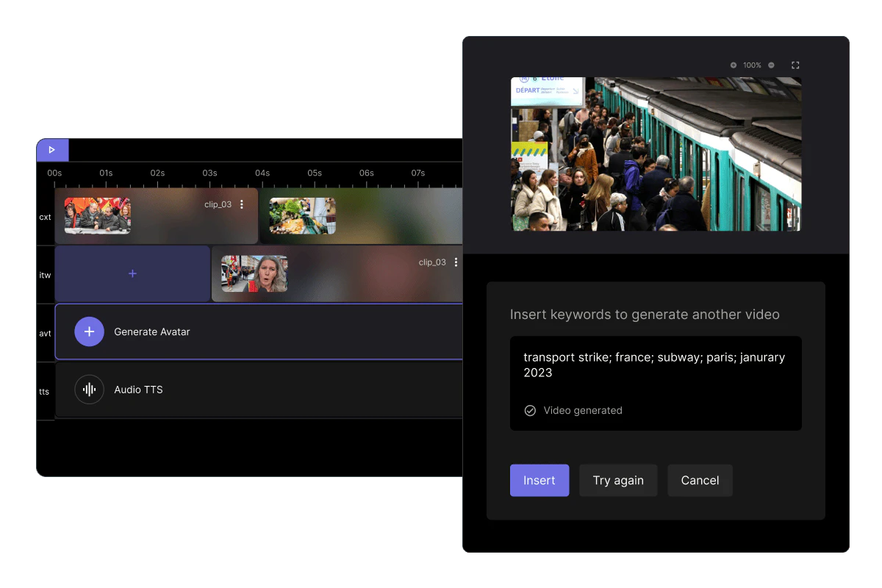Click the Insert button
This screenshot has height=588, width=882.
point(539,480)
